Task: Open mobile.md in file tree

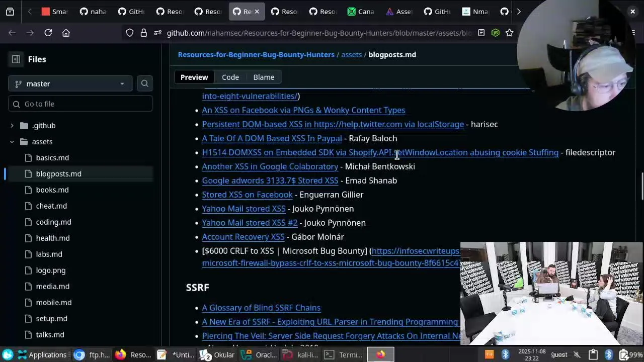Action: tap(54, 303)
